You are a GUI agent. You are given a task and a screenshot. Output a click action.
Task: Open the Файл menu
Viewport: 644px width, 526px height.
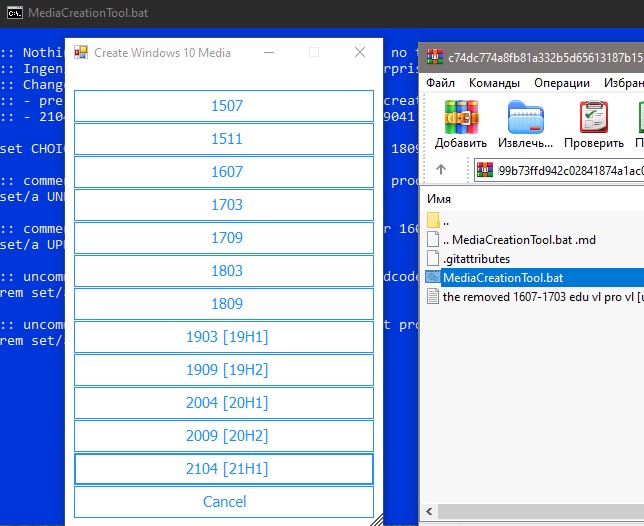(x=440, y=83)
